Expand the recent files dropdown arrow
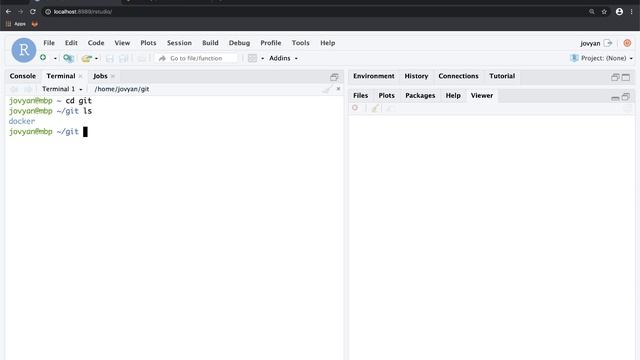 tap(96, 58)
